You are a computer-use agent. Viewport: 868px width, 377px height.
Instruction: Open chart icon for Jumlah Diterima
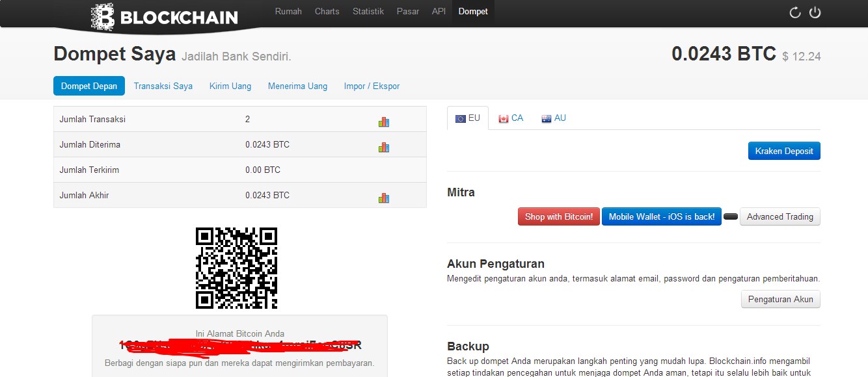click(384, 147)
